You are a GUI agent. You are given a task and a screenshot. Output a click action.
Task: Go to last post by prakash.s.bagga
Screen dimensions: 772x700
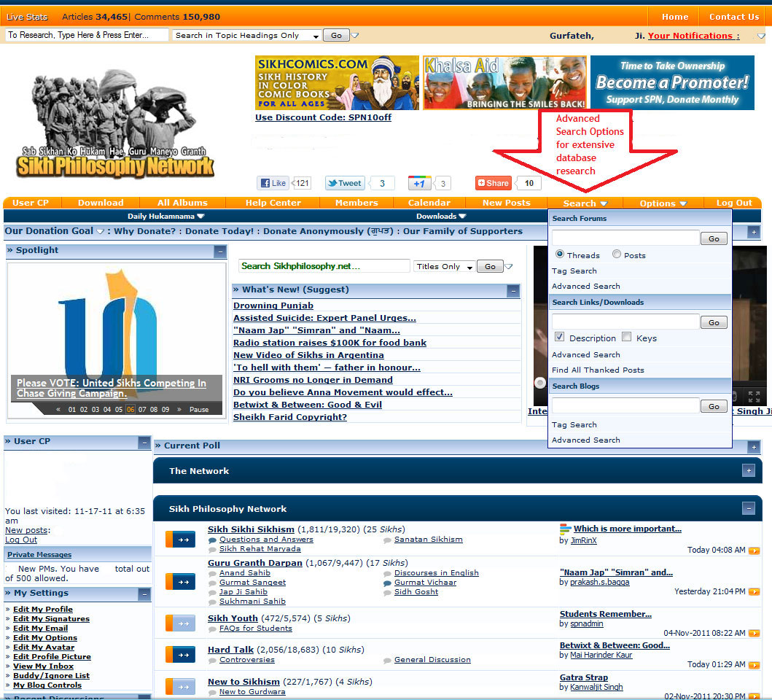754,592
